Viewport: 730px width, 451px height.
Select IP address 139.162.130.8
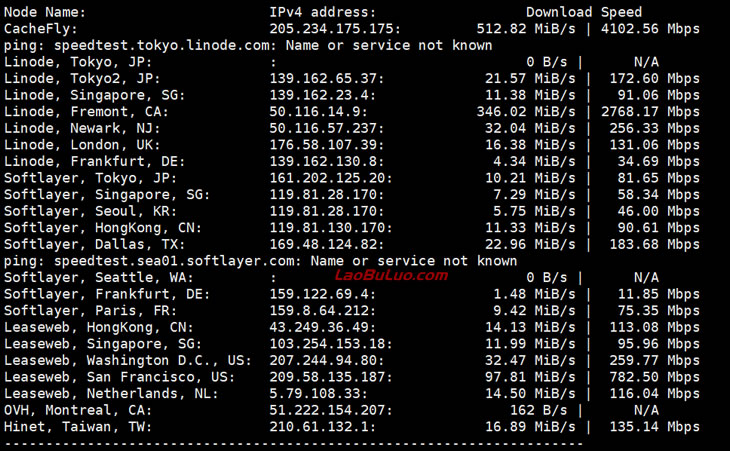click(x=327, y=162)
